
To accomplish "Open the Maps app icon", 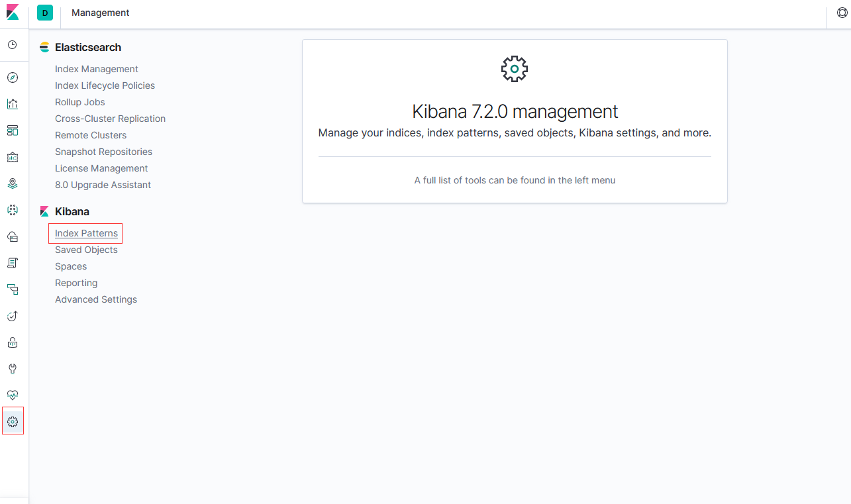I will click(x=13, y=183).
